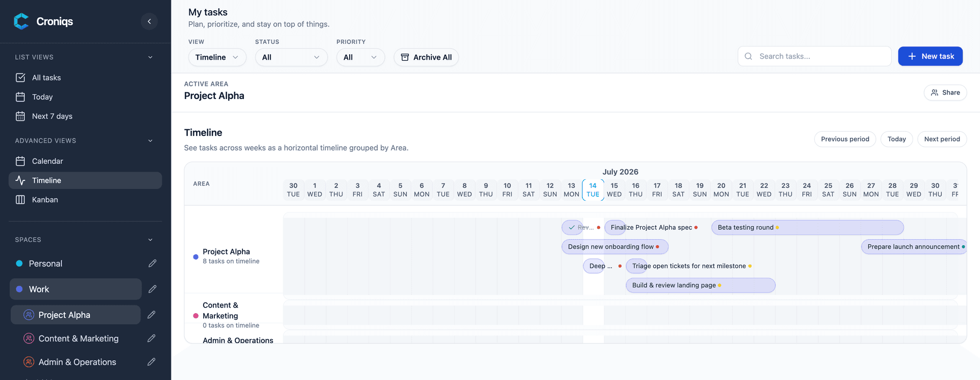Click the people icon on Share button
The width and height of the screenshot is (980, 380).
coord(935,92)
